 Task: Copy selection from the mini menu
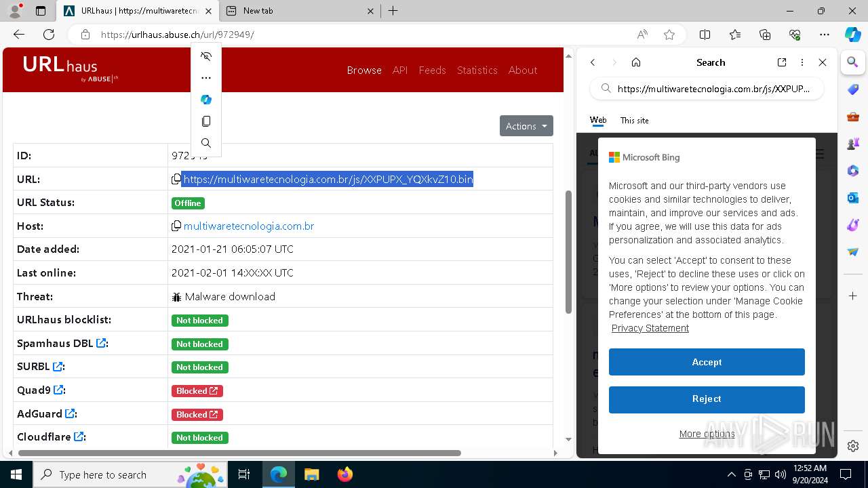(x=206, y=121)
